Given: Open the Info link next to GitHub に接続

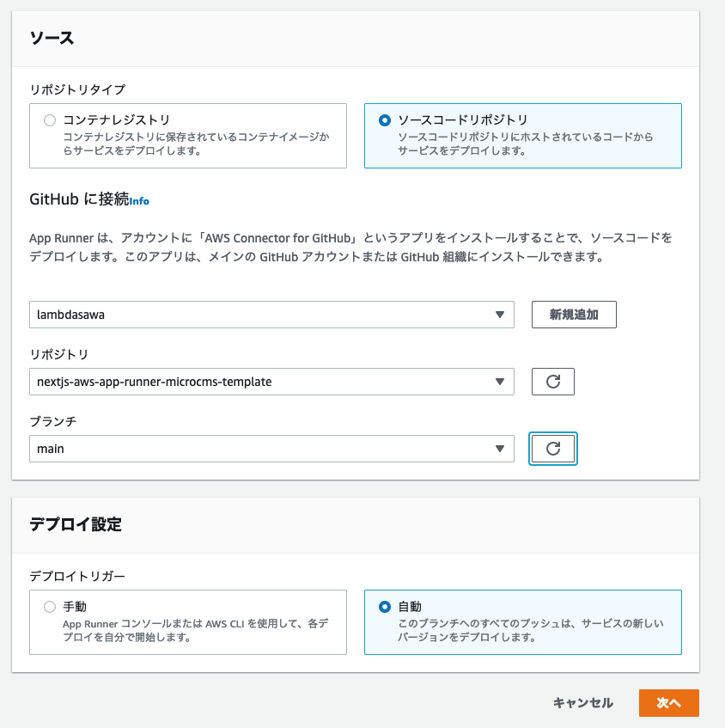Looking at the screenshot, I should (x=139, y=201).
